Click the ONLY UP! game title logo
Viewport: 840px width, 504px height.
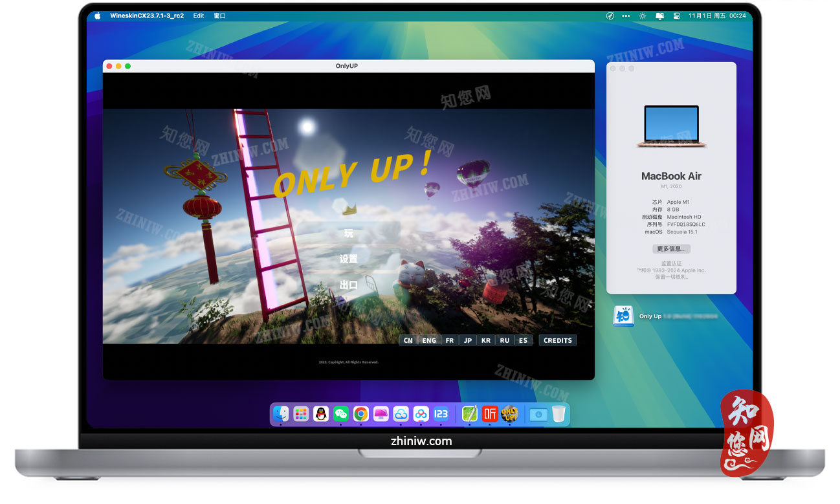coord(353,173)
